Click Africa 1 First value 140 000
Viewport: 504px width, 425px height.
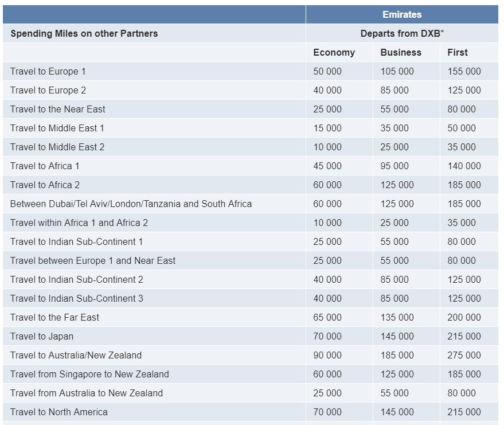(x=464, y=166)
